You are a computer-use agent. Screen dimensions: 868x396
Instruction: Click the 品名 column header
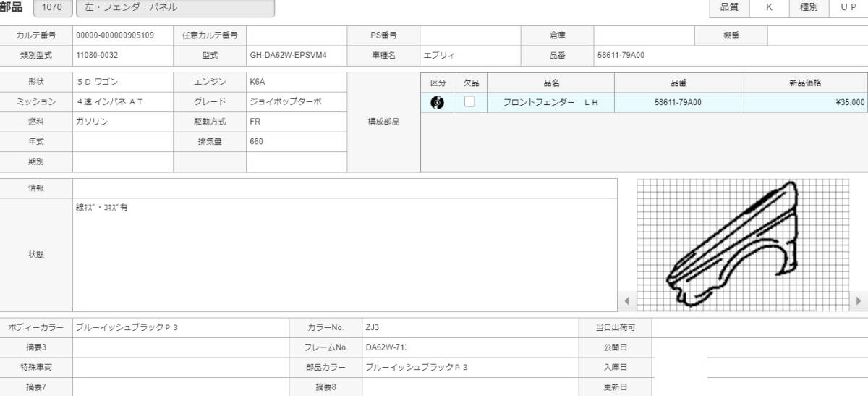click(551, 83)
